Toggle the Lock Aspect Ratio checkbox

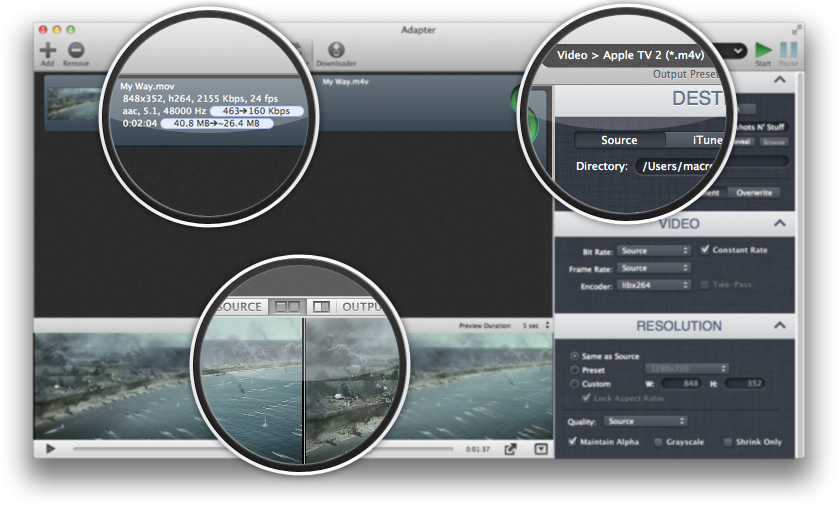[586, 397]
